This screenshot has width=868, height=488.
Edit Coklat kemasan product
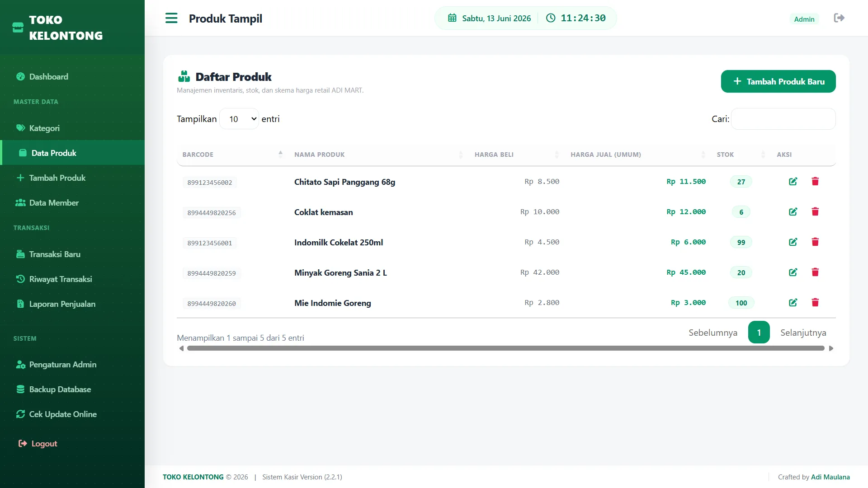coord(793,212)
